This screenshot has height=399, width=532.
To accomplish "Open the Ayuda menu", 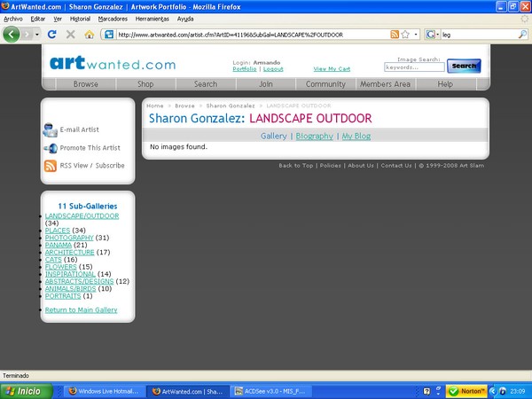I will click(x=185, y=19).
